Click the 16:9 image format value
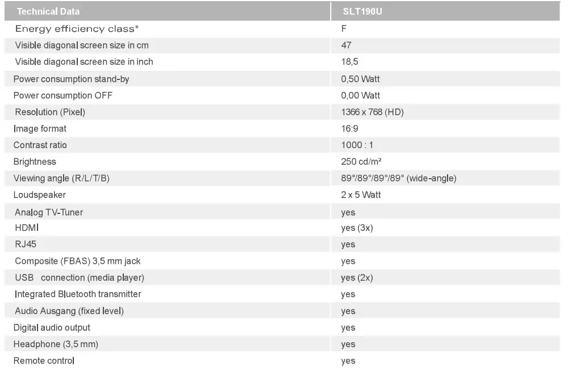 (x=349, y=129)
